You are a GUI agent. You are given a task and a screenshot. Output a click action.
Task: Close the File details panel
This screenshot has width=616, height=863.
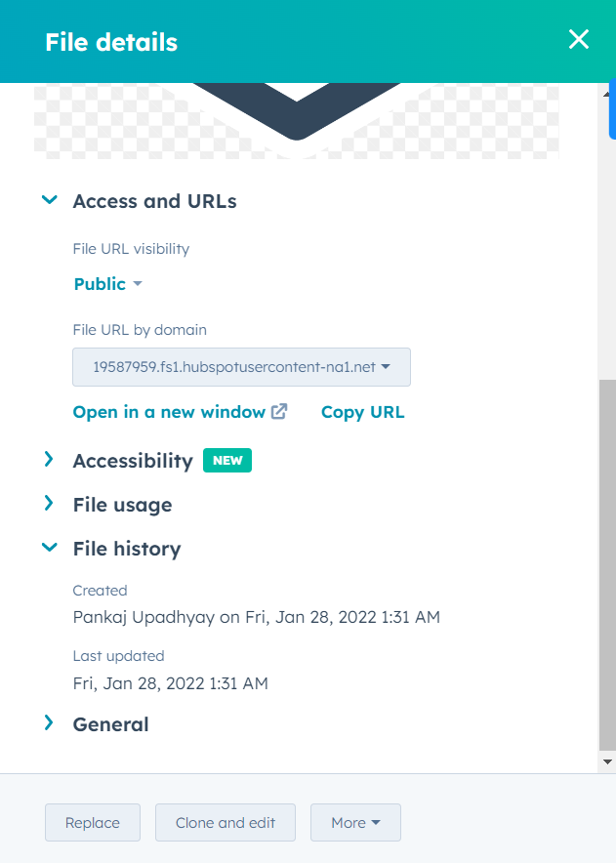pos(578,40)
